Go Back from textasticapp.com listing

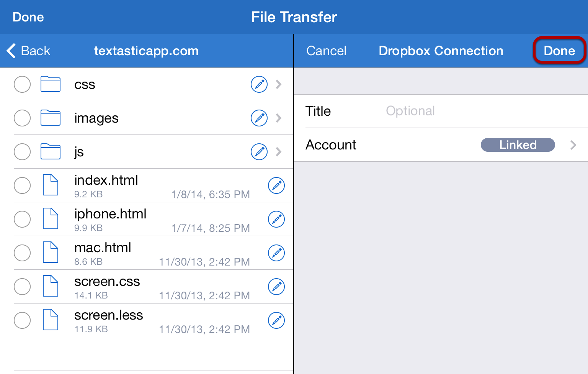[x=29, y=51]
